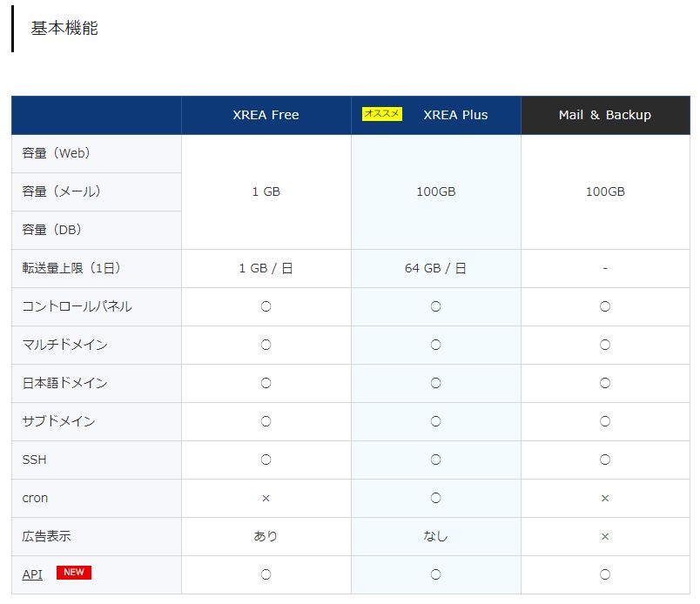This screenshot has height=604, width=700.
Task: Click the Mail & Backup cross mark for 広告表示
Action: click(605, 537)
